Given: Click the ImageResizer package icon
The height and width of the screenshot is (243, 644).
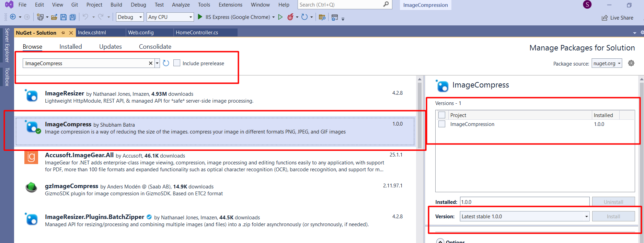Looking at the screenshot, I should (x=31, y=95).
